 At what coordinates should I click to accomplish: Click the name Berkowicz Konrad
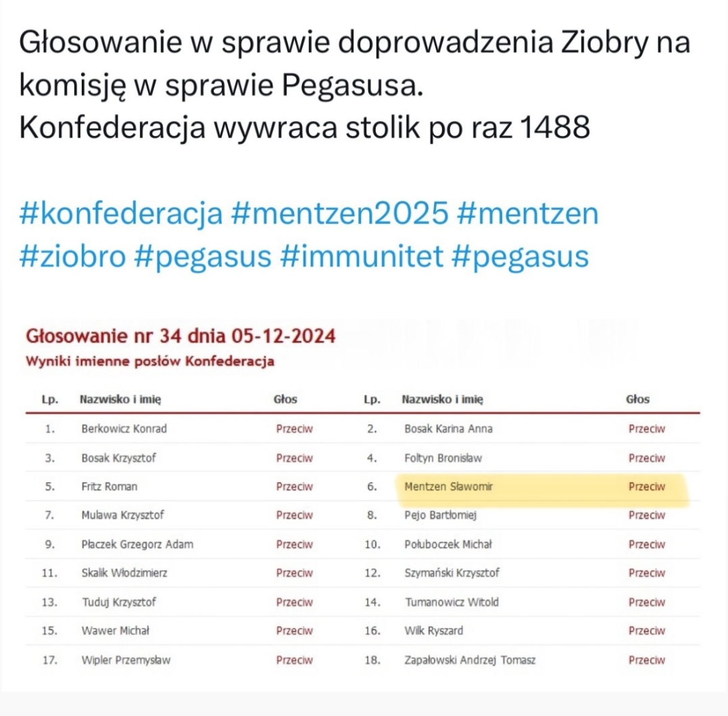[x=124, y=429]
